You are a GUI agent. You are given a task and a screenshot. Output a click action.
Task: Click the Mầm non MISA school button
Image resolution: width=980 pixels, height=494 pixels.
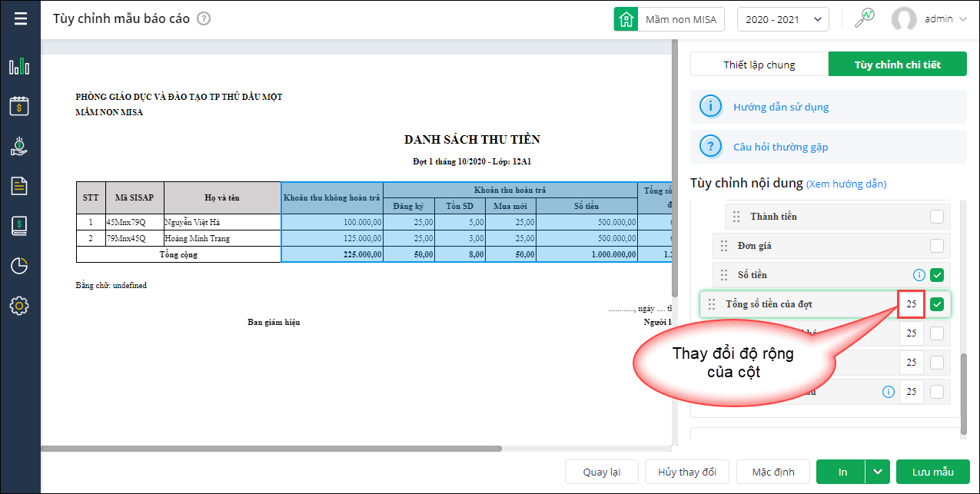(x=669, y=19)
